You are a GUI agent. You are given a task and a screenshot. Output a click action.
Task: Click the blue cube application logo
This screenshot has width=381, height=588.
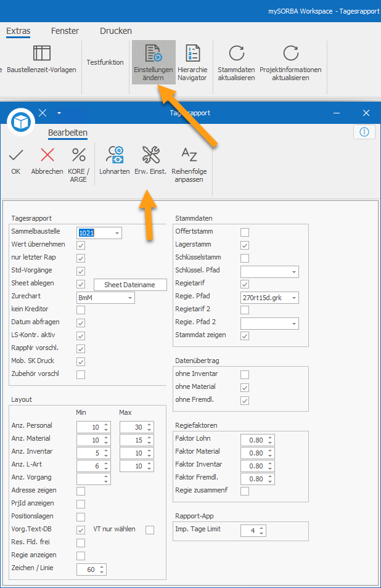point(20,122)
